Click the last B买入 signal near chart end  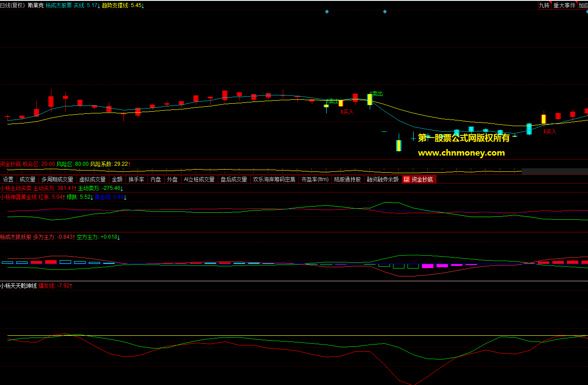[x=550, y=131]
